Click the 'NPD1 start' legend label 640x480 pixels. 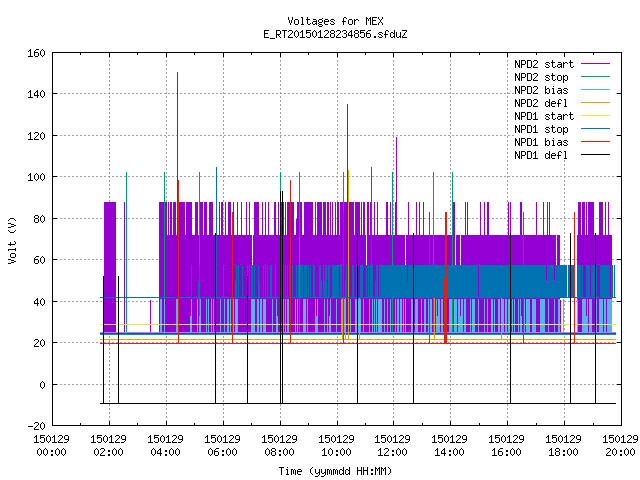(x=544, y=116)
